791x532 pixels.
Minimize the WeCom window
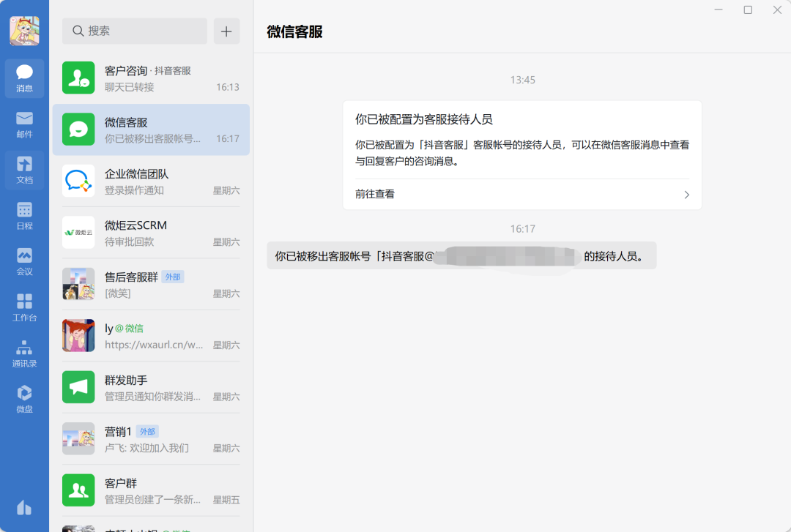(718, 10)
